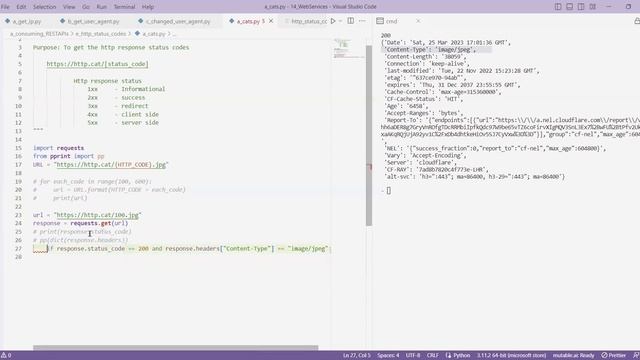Screen dimensions: 640x360
Task: Split the editor to the right
Action: click(x=351, y=21)
